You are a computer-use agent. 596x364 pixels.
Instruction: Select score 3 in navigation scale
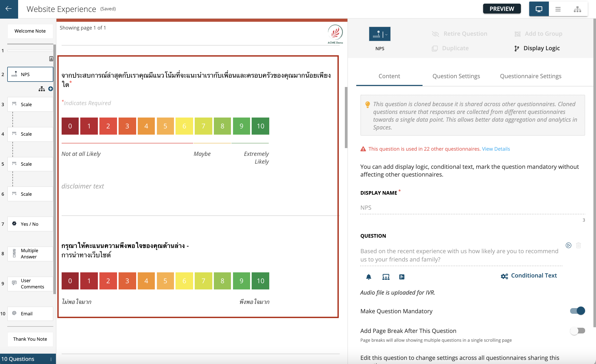[x=127, y=281]
